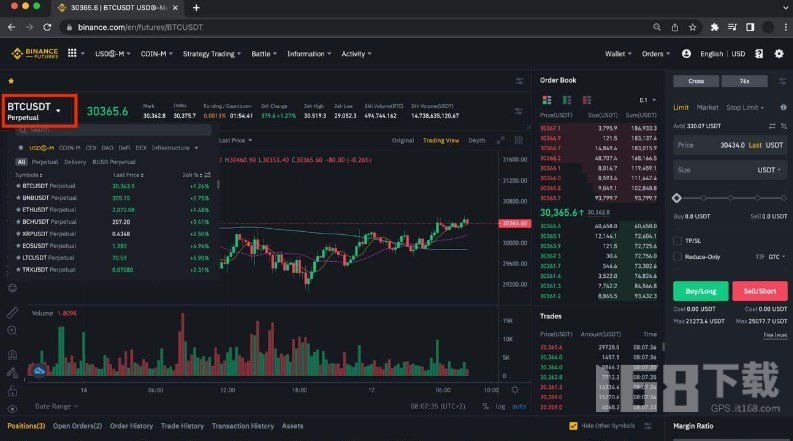Open the Trade History tab
The width and height of the screenshot is (793, 441).
pyautogui.click(x=182, y=426)
